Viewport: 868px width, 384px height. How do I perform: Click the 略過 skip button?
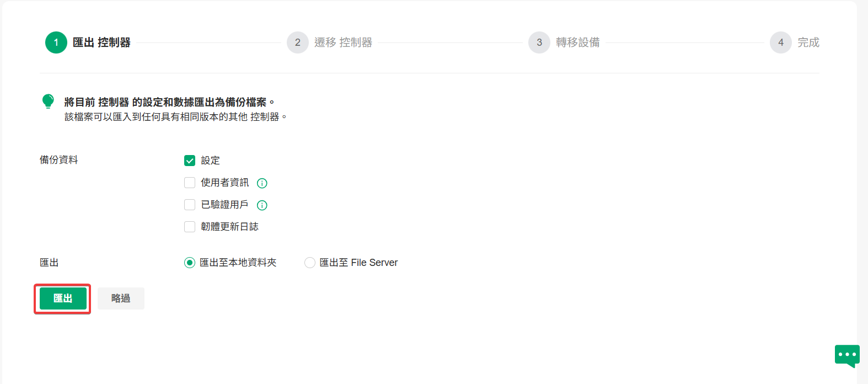pos(121,298)
